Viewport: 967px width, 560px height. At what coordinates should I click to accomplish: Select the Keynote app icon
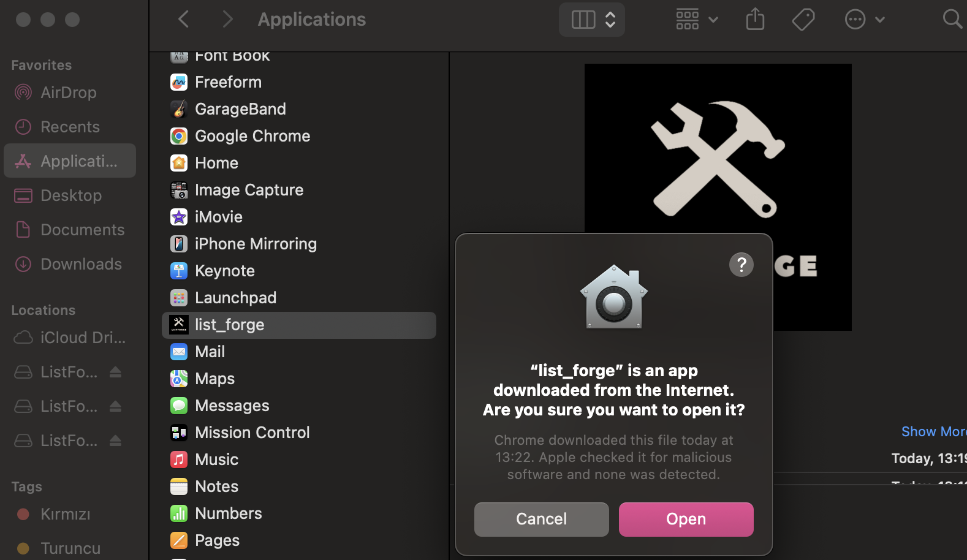click(x=179, y=271)
